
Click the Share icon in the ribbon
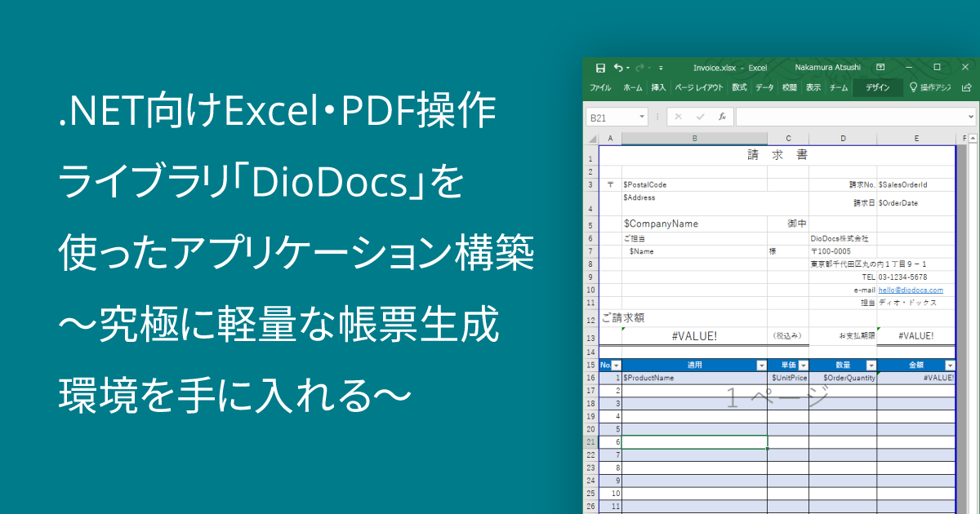point(966,87)
